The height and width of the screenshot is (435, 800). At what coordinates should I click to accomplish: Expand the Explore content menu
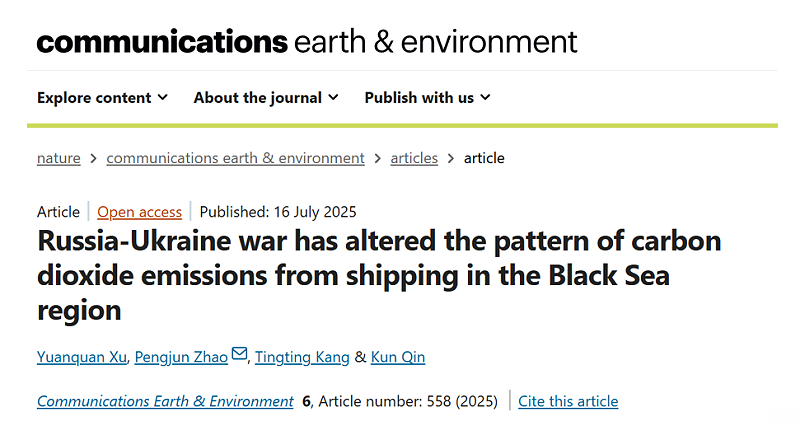102,97
